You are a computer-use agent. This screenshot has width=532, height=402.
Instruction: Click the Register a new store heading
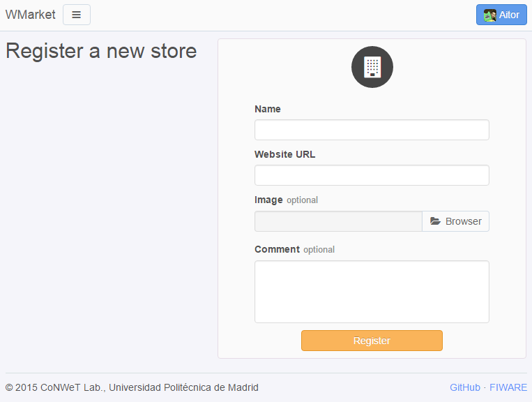(101, 51)
